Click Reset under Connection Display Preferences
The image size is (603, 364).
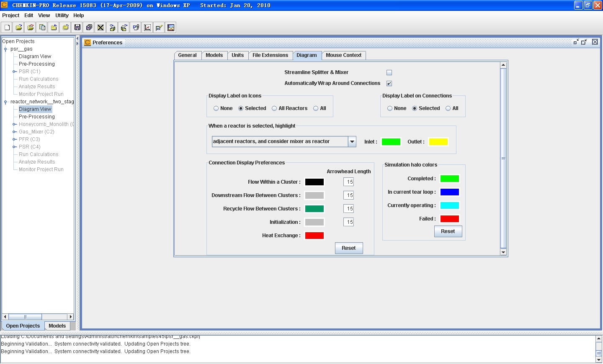[x=349, y=248]
